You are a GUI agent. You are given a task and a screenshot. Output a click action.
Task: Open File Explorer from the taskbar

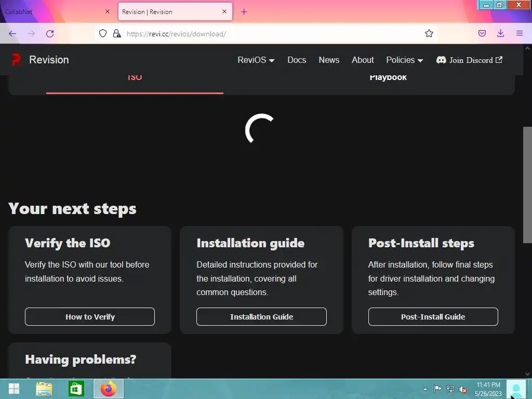(x=44, y=389)
